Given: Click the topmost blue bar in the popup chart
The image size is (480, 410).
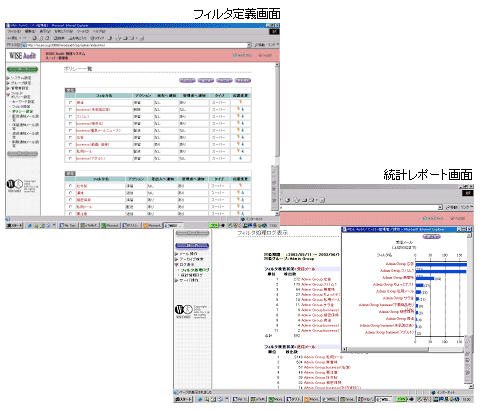Looking at the screenshot, I should coord(441,264).
